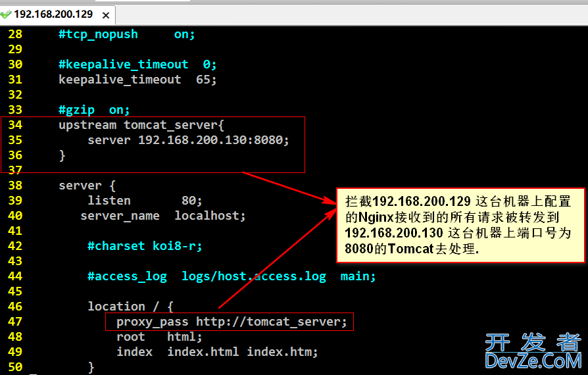This screenshot has width=588, height=375.
Task: Click the connection status icon on tab
Action: (x=6, y=14)
